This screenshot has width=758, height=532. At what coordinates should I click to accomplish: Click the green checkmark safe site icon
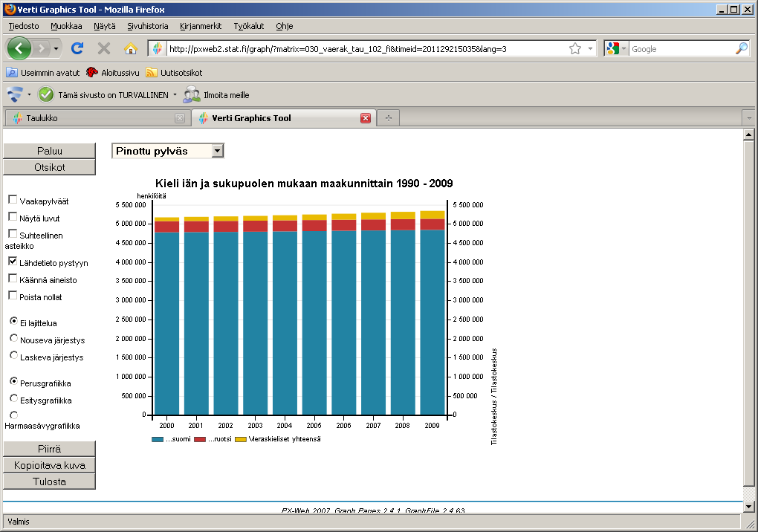(46, 94)
